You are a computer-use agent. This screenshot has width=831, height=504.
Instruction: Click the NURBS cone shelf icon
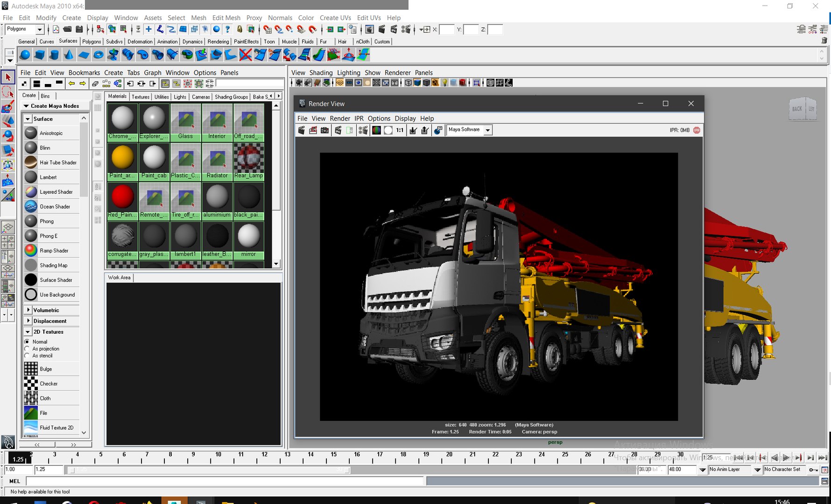[69, 55]
